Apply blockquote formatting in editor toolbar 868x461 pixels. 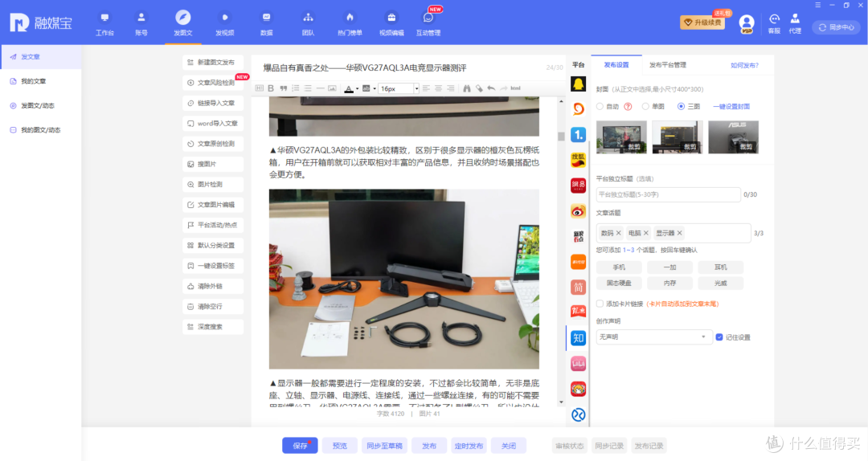tap(284, 88)
